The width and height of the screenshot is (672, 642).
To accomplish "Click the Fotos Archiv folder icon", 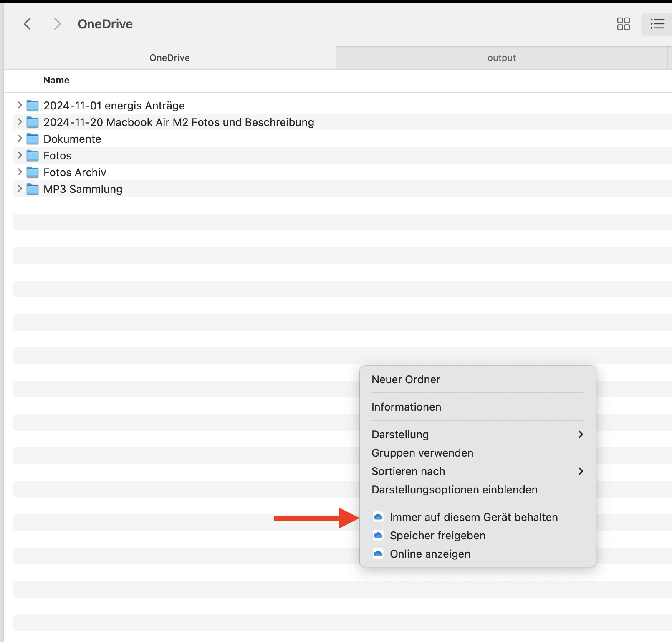I will (x=33, y=172).
